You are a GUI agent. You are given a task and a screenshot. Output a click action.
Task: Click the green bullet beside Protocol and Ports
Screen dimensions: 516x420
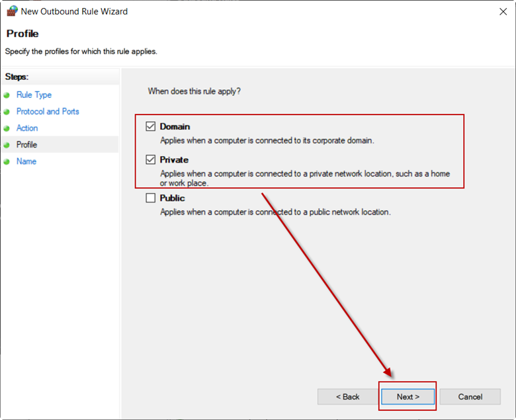pyautogui.click(x=7, y=112)
